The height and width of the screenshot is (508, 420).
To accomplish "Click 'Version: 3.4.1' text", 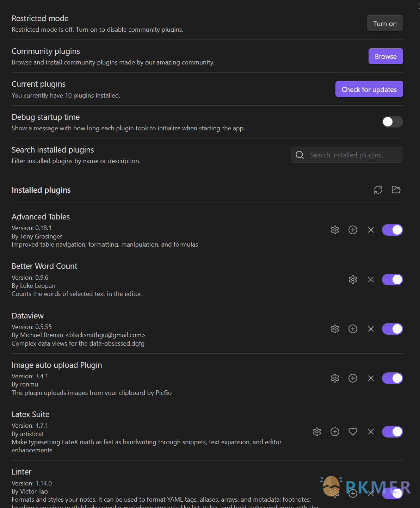I will click(30, 376).
